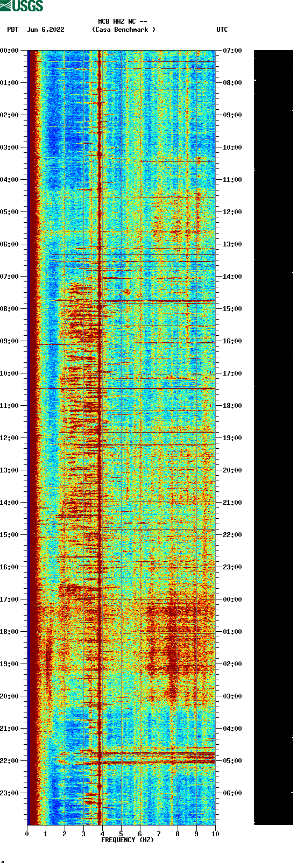The image size is (297, 868).
Task: Click the 5 Hz frequency tick label
Action: click(121, 835)
